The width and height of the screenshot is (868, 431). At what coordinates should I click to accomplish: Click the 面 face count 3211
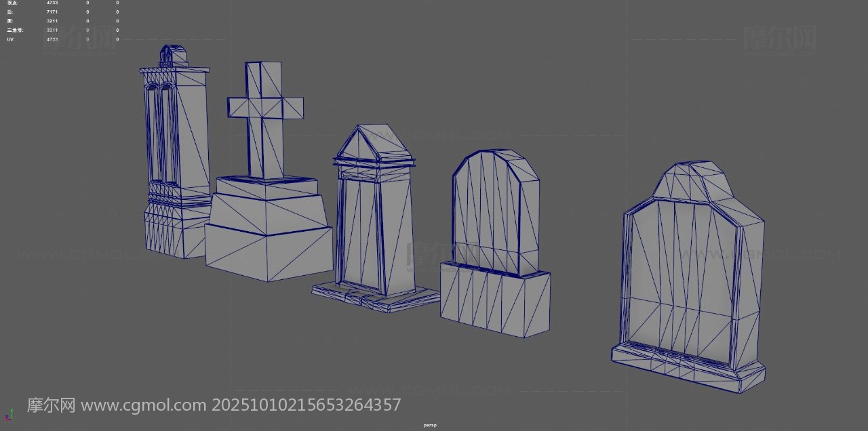[x=52, y=21]
